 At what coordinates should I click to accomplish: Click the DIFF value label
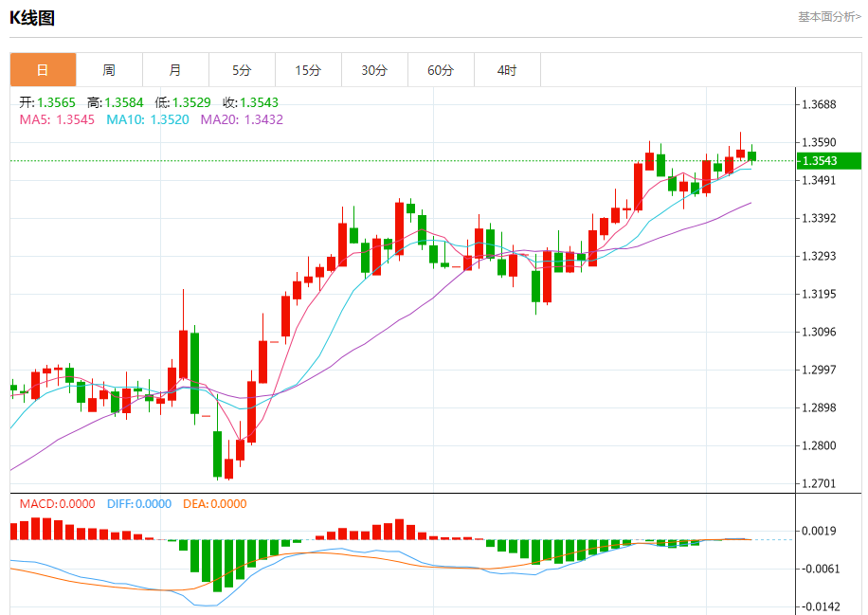[x=139, y=504]
